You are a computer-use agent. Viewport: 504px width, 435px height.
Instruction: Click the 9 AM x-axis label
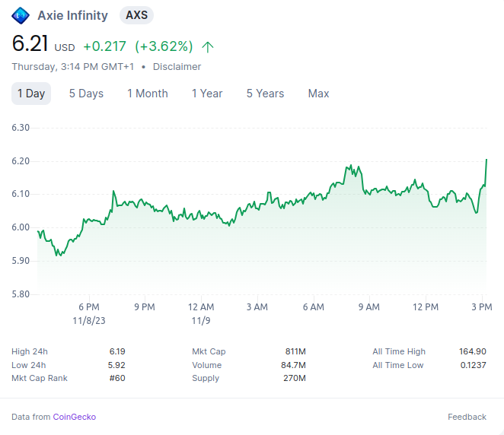click(x=369, y=307)
